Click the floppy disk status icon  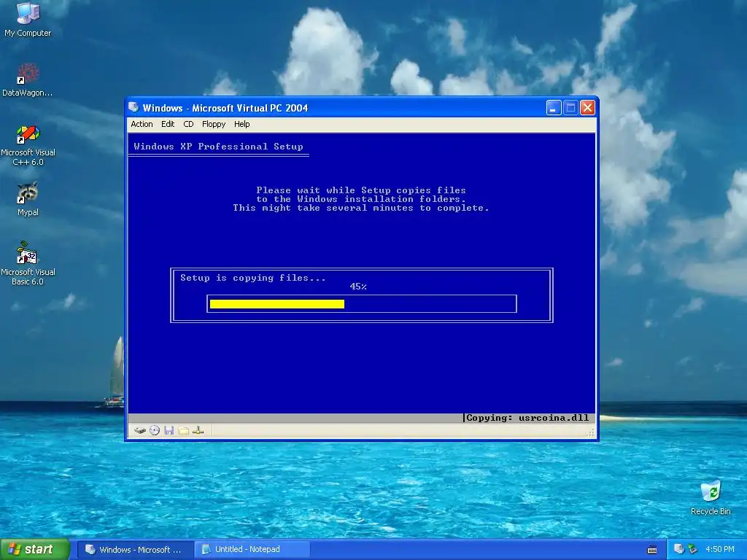click(169, 430)
